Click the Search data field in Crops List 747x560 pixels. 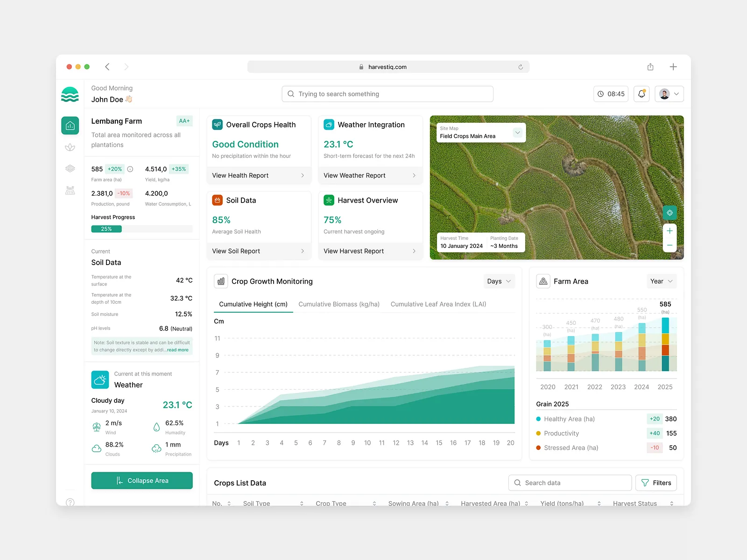pos(570,483)
